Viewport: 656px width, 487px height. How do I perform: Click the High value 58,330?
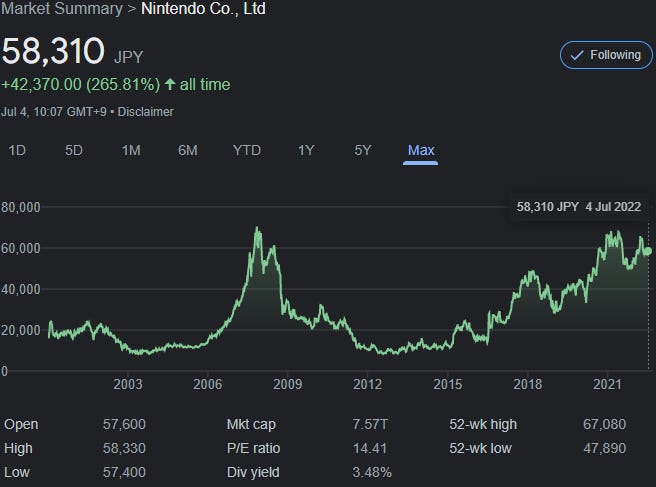point(124,448)
